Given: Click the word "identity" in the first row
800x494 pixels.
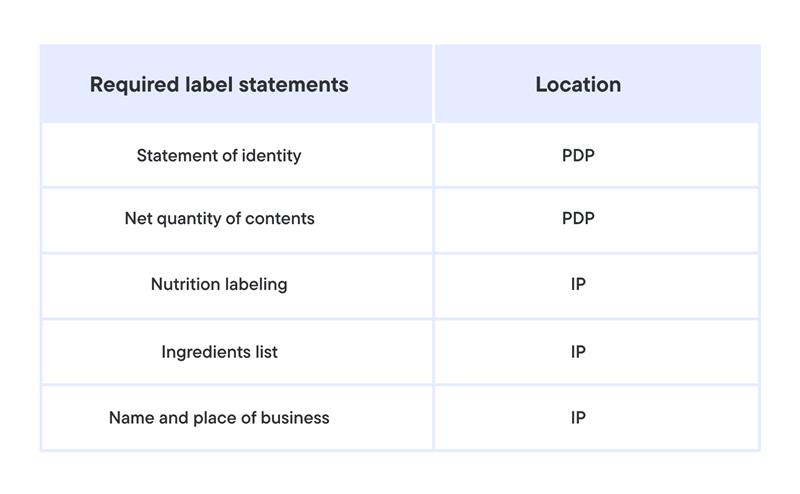Looking at the screenshot, I should [x=271, y=156].
